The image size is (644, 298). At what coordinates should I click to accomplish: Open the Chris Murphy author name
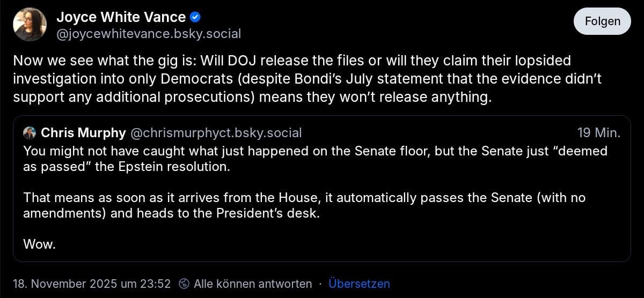pyautogui.click(x=83, y=133)
